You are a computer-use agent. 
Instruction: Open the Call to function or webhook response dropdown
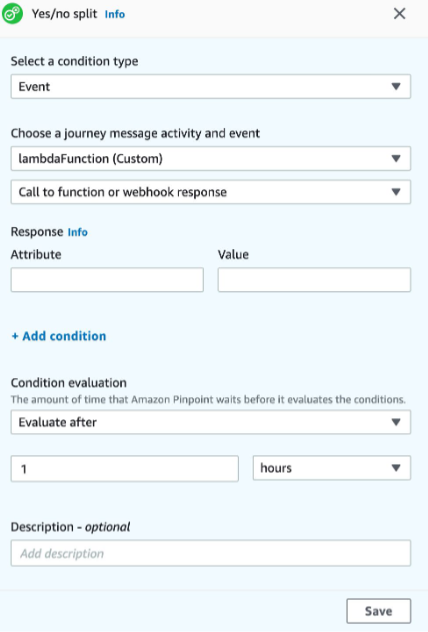click(211, 192)
